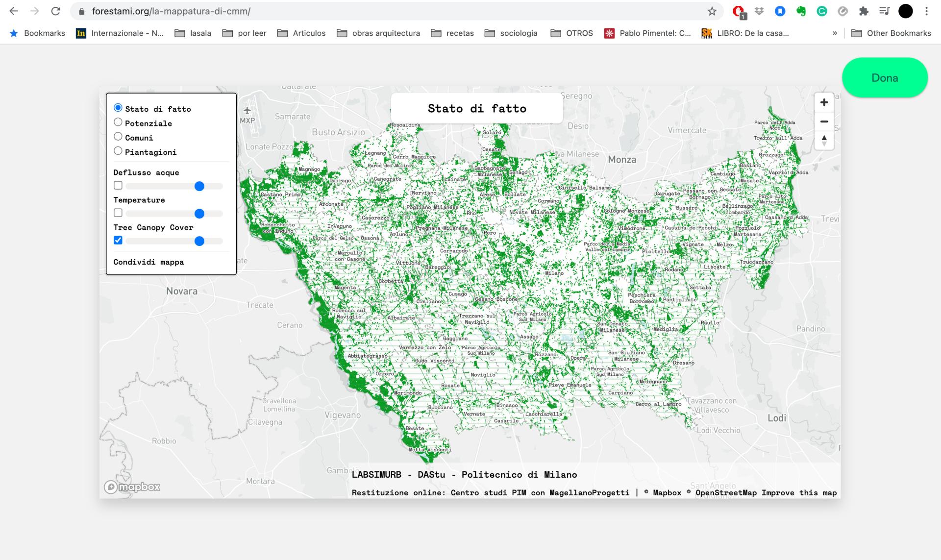Expand the hidden bookmarks overflow chevron
The height and width of the screenshot is (560, 941).
tap(835, 33)
